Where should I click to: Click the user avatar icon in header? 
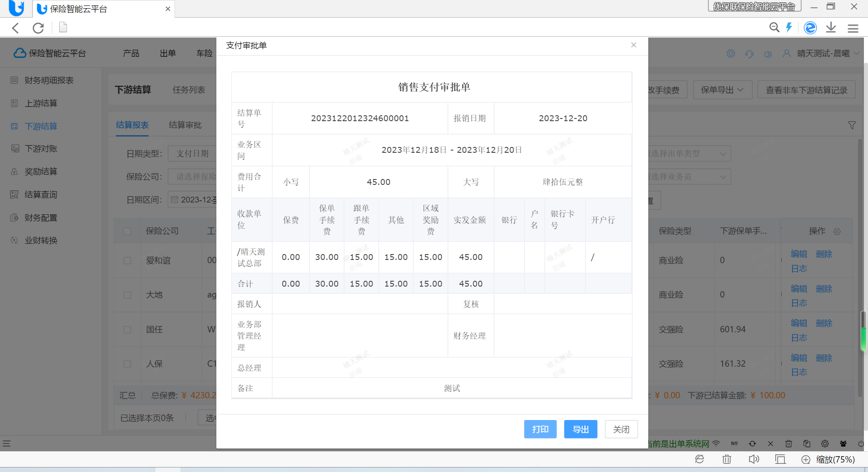(x=787, y=53)
